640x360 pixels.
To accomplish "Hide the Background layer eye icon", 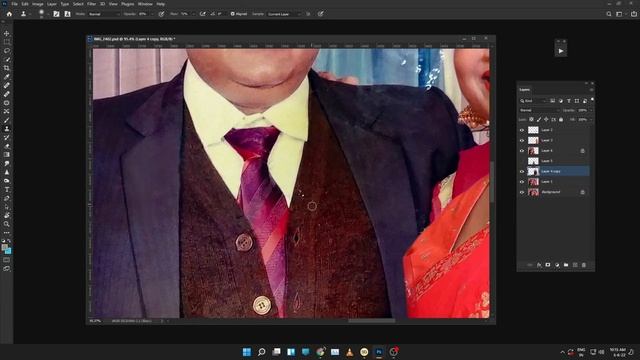I will click(x=522, y=192).
